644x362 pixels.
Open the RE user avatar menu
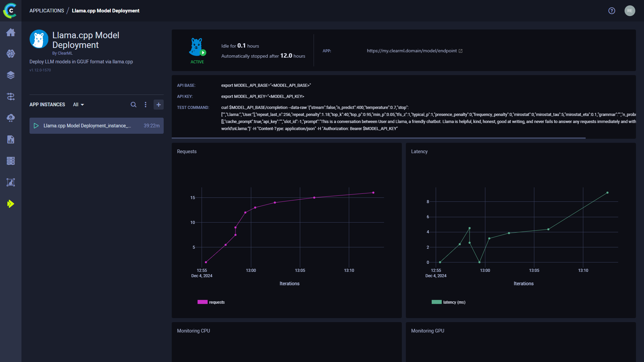[630, 11]
